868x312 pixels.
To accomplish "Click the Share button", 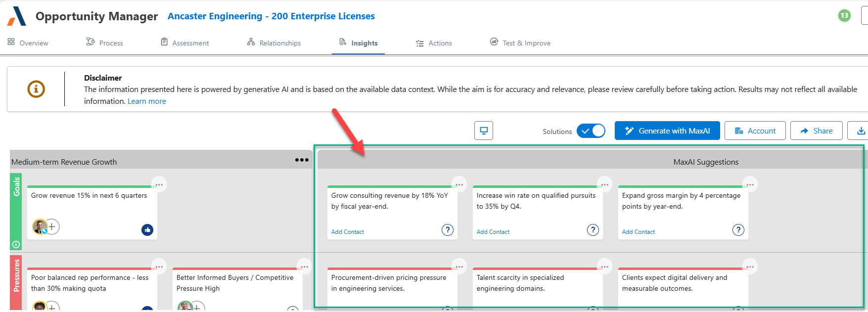I will (x=816, y=131).
